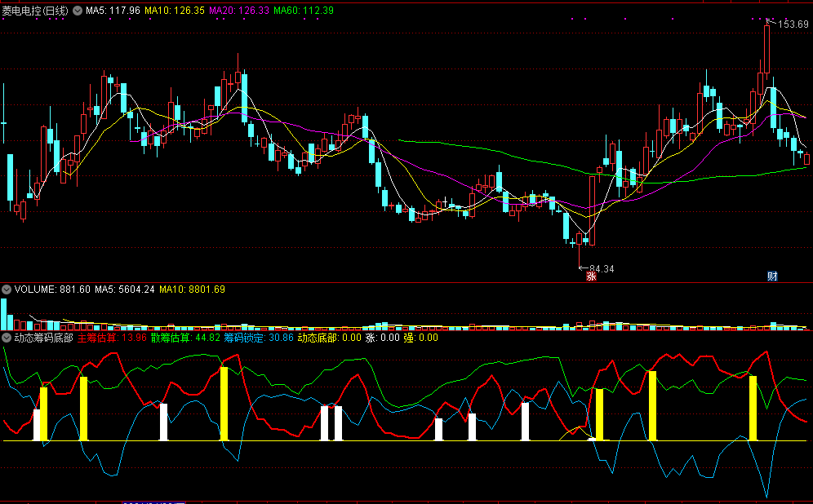Screen dimensions: 813x504
Task: Click the MA5: 117.96 label
Action: [x=113, y=11]
